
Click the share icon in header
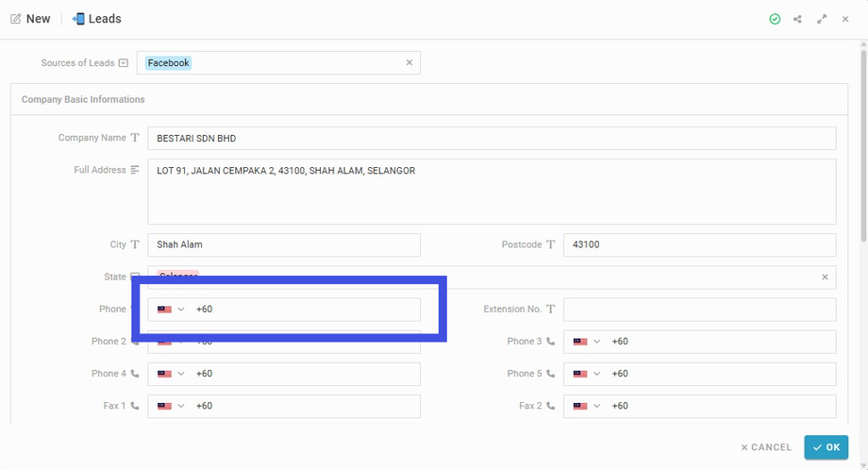[x=798, y=19]
